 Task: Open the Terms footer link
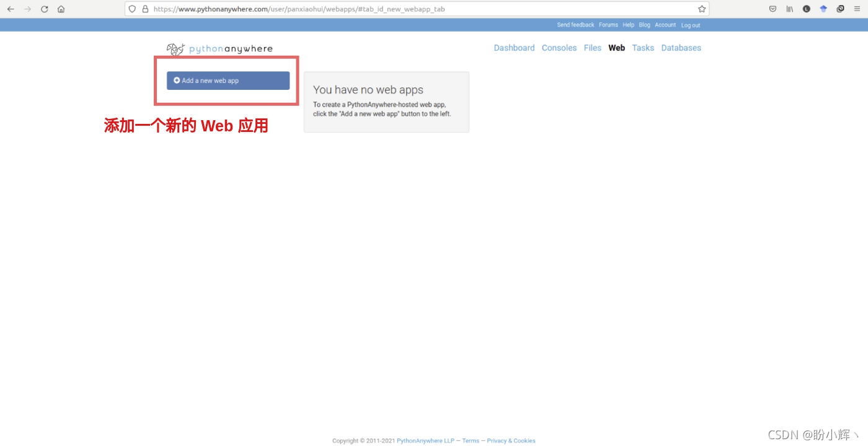[x=471, y=441]
